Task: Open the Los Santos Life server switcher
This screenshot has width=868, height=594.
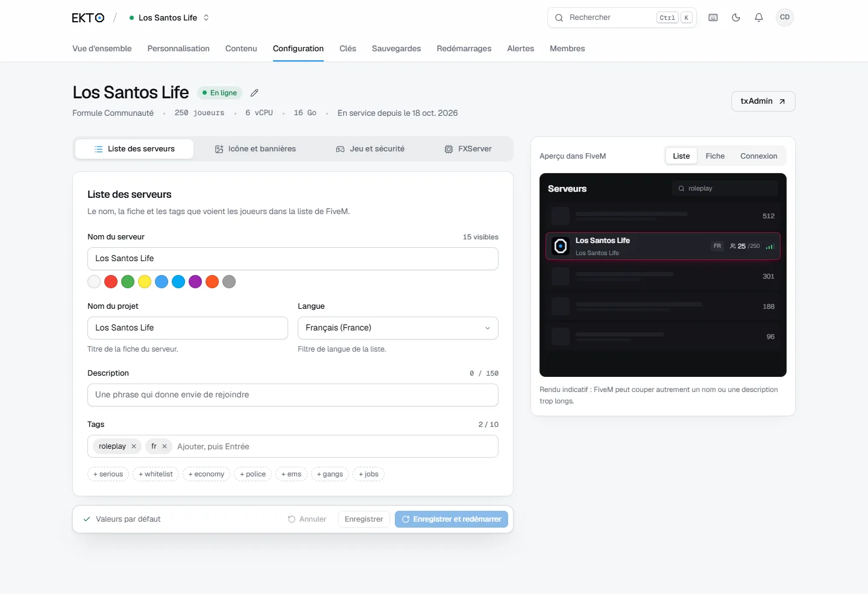Action: click(x=169, y=18)
